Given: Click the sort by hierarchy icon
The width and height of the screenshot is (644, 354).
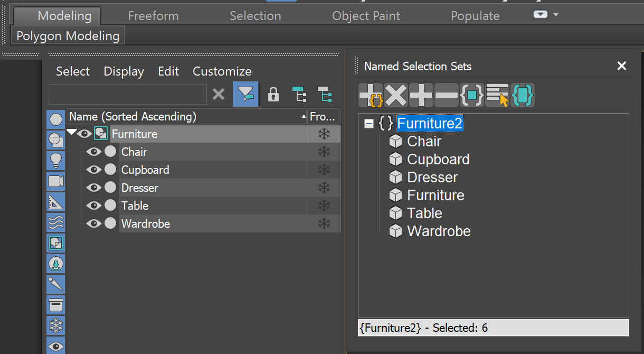Looking at the screenshot, I should (x=299, y=95).
